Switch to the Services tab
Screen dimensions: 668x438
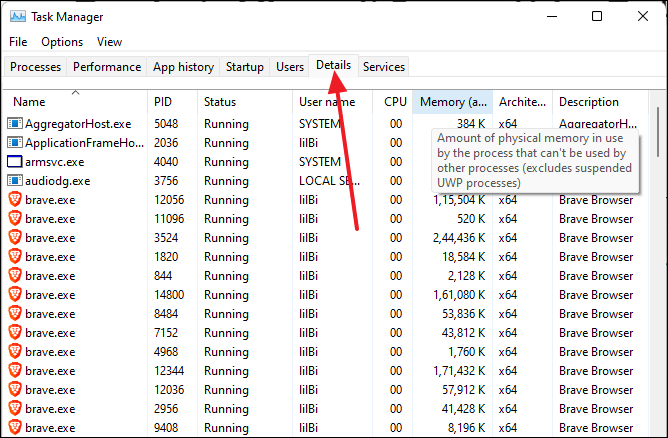384,67
